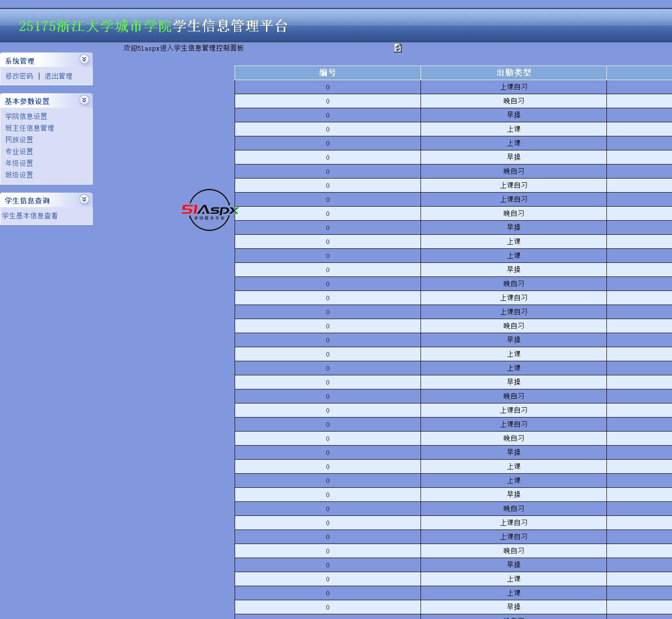Viewport: 672px width, 619px height.
Task: View 学生基本信息查看 page
Action: (x=30, y=216)
